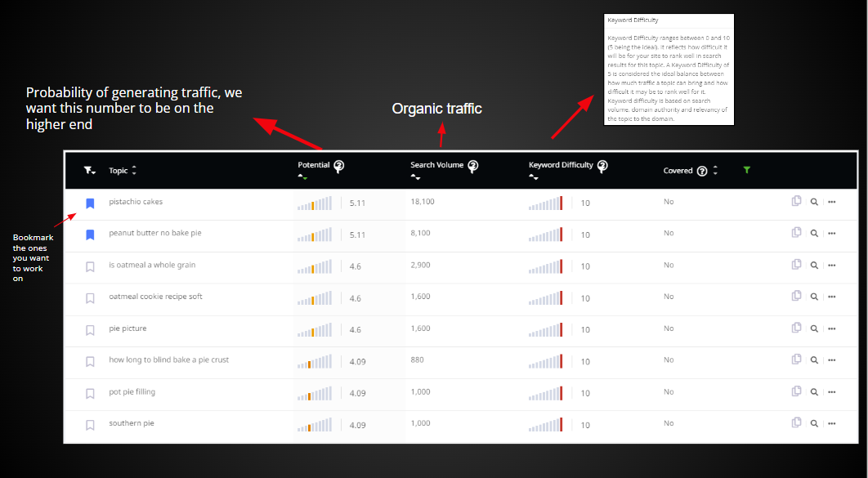Click the keyword difficulty bar for pie picture
This screenshot has height=478, width=868.
(545, 330)
